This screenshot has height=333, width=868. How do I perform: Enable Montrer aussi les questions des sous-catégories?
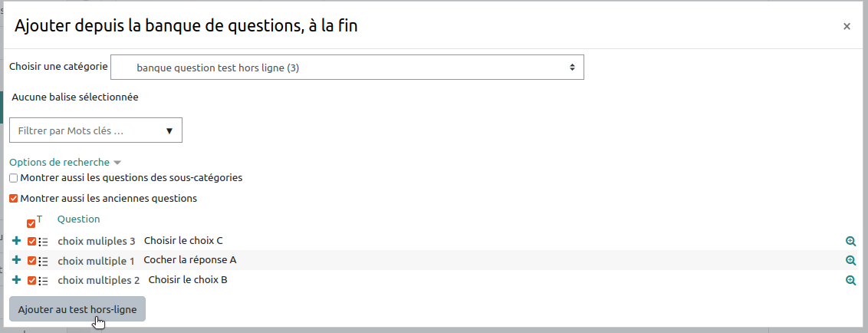[x=14, y=178]
